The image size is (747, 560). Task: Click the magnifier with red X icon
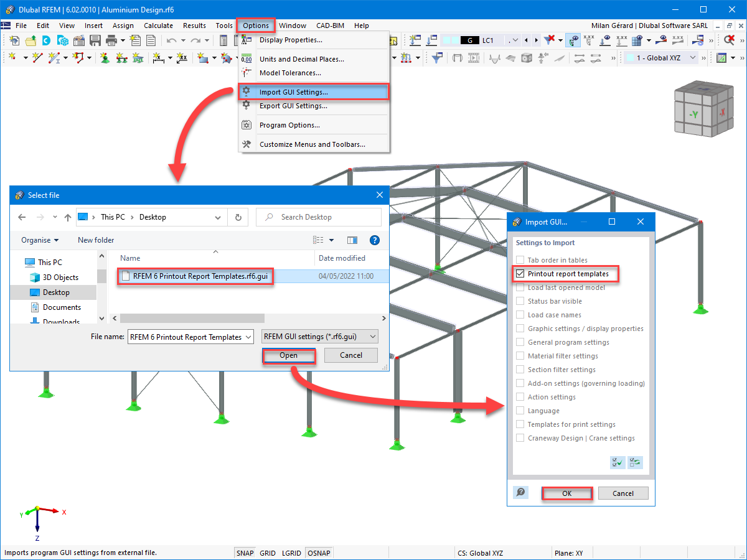pos(729,40)
